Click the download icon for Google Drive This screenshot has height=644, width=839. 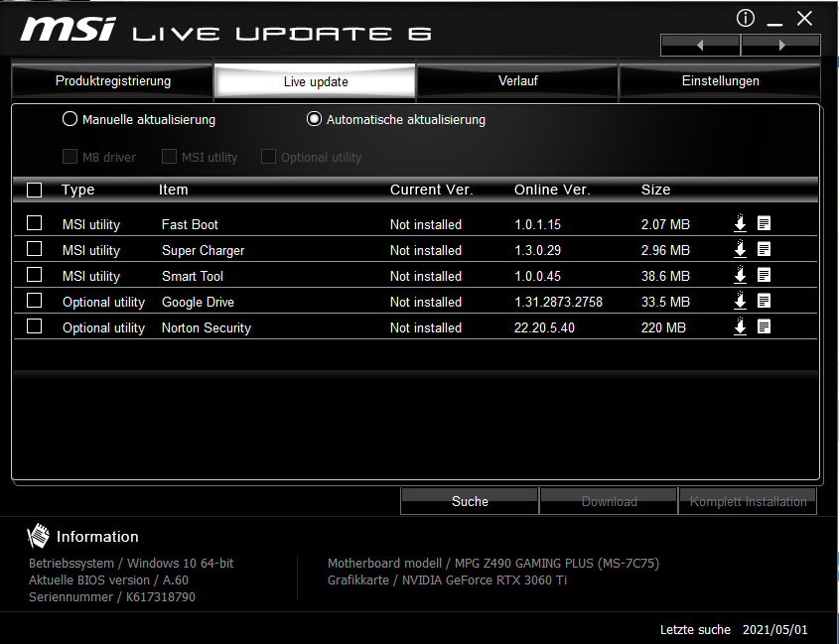tap(740, 301)
